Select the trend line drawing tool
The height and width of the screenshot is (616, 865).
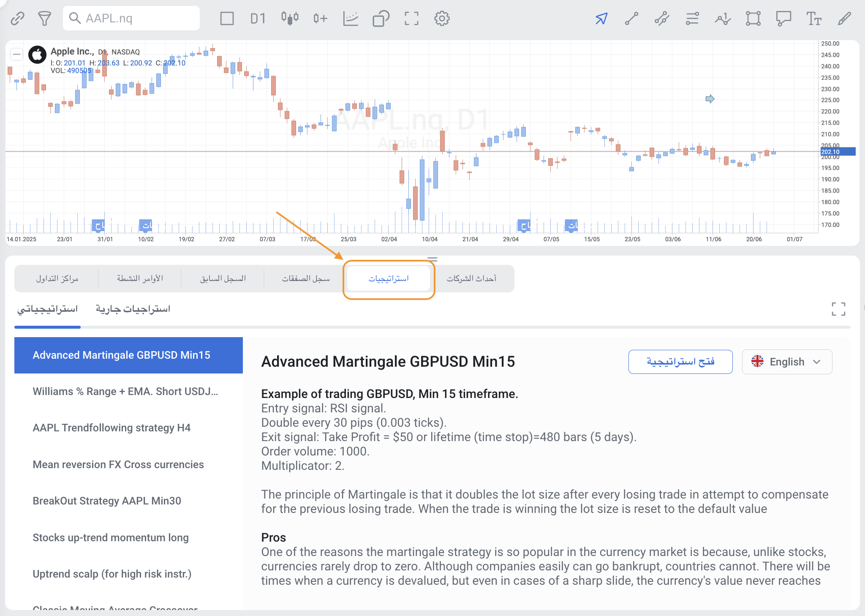631,19
